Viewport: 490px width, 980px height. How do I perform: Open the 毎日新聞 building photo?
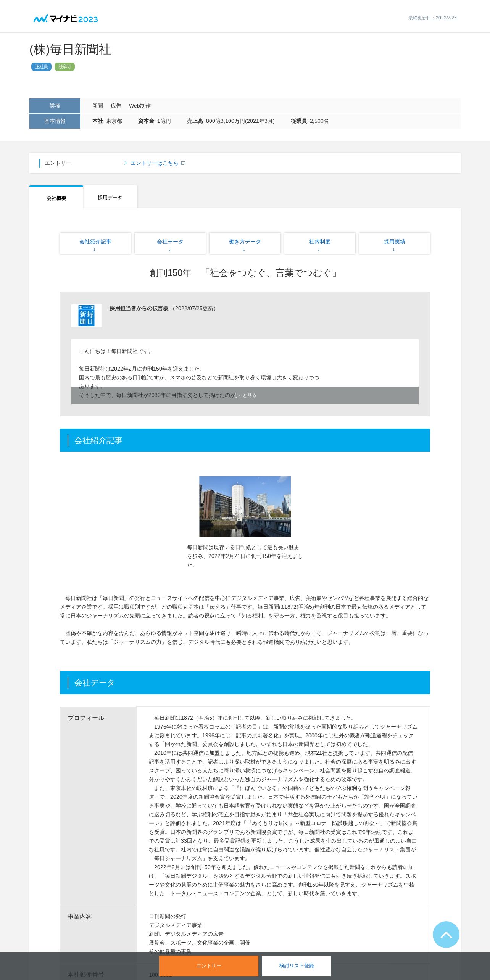pos(245,506)
